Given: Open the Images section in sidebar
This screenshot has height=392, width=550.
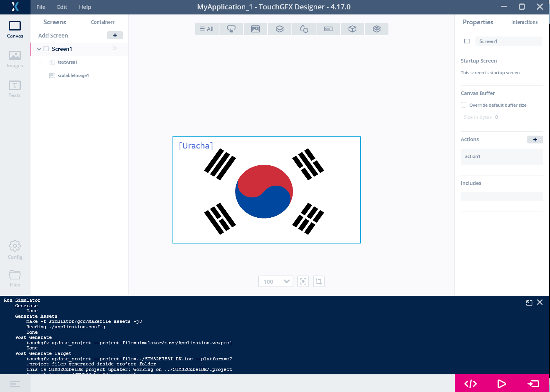Looking at the screenshot, I should click(15, 59).
